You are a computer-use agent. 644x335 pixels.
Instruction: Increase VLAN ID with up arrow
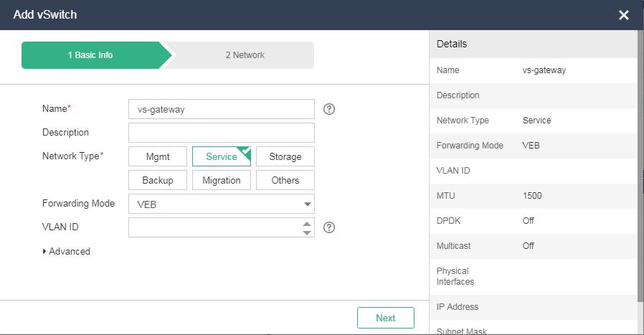pyautogui.click(x=307, y=223)
